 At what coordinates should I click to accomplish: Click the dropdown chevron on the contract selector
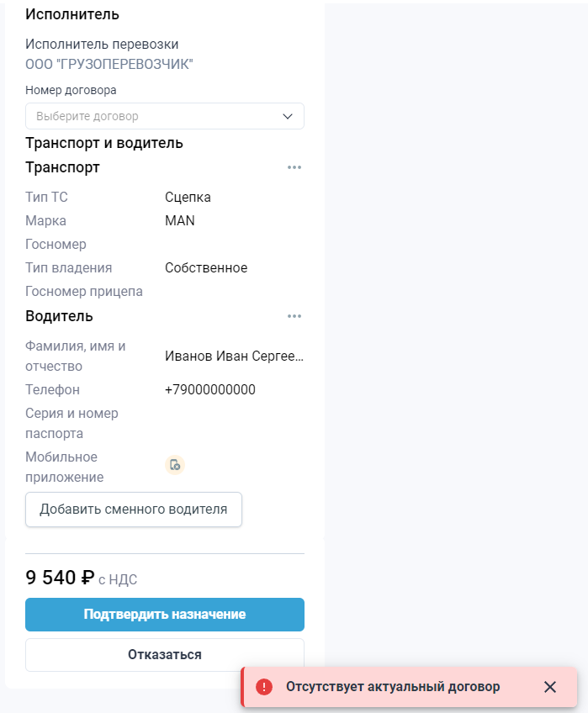(289, 116)
